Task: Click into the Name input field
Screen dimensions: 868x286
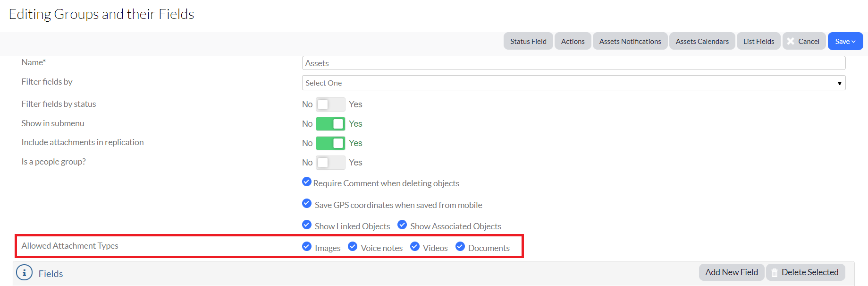Action: (x=573, y=63)
